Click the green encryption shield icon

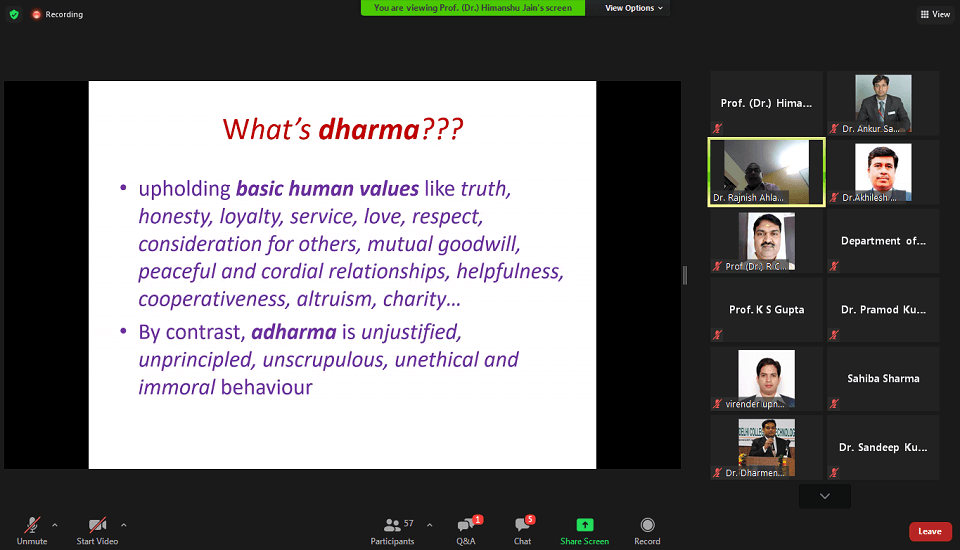click(14, 14)
